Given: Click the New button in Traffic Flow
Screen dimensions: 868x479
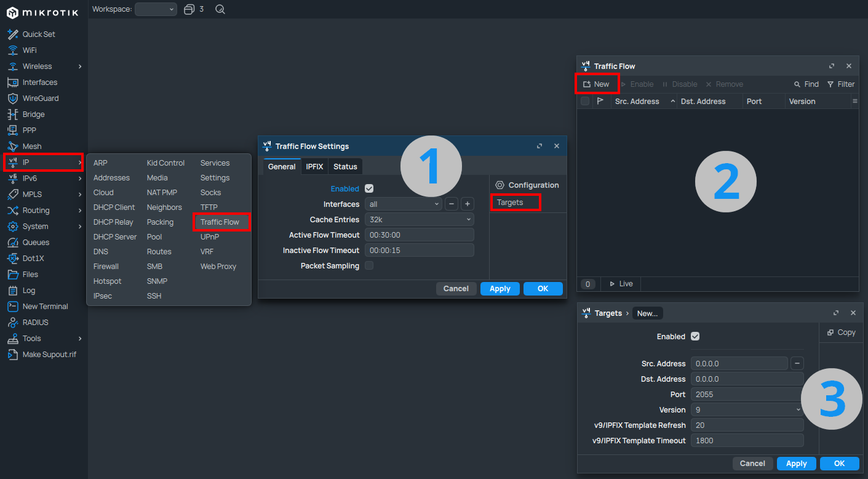Looking at the screenshot, I should coord(597,84).
